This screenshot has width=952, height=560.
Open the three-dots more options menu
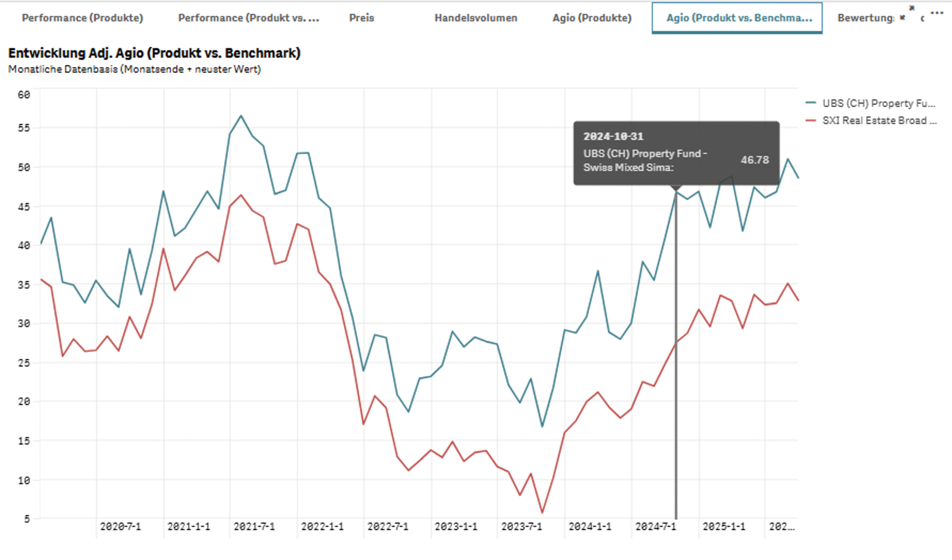tap(936, 13)
